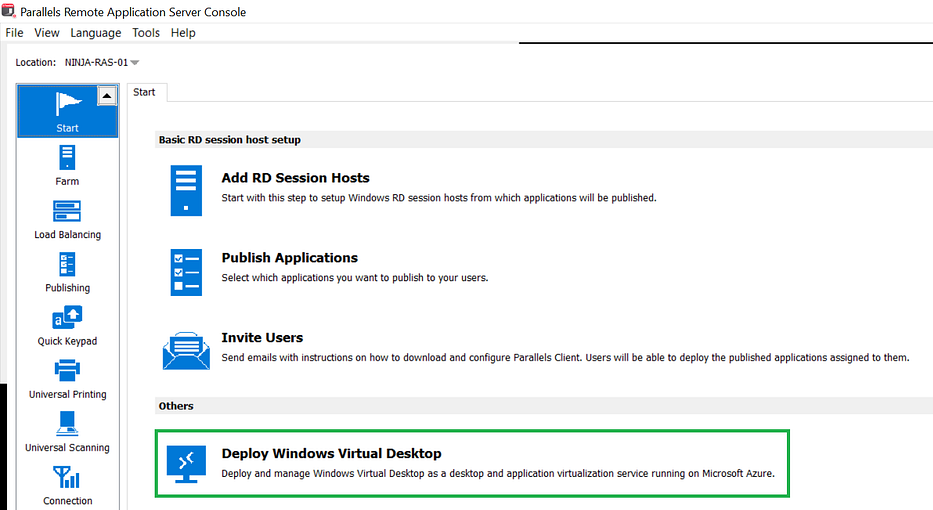Viewport: 933px width, 510px height.
Task: Click the Deploy Windows Virtual Desktop monitor icon
Action: (186, 464)
